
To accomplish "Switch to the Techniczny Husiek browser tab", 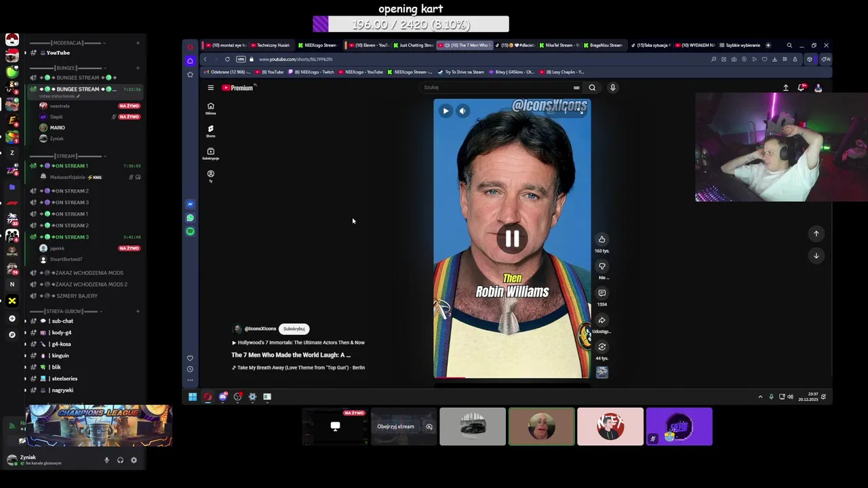I will [x=271, y=45].
